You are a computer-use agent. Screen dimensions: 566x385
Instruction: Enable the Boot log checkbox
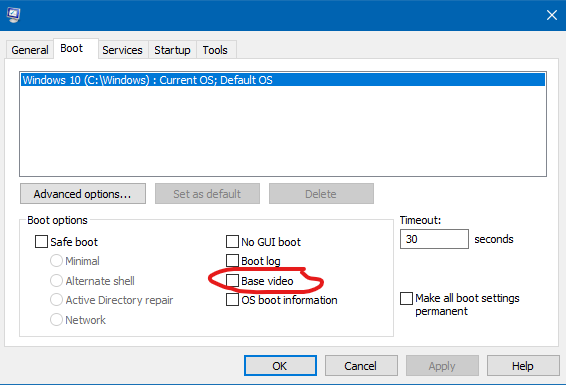232,261
